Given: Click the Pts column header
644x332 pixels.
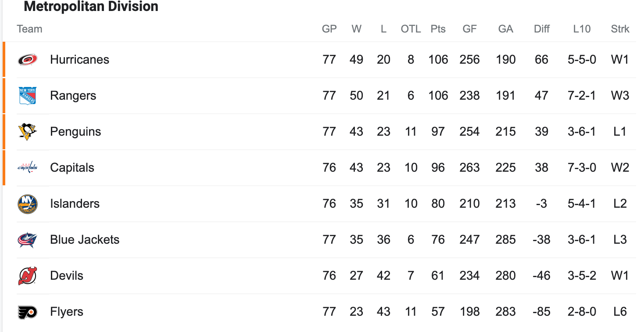Looking at the screenshot, I should click(438, 29).
